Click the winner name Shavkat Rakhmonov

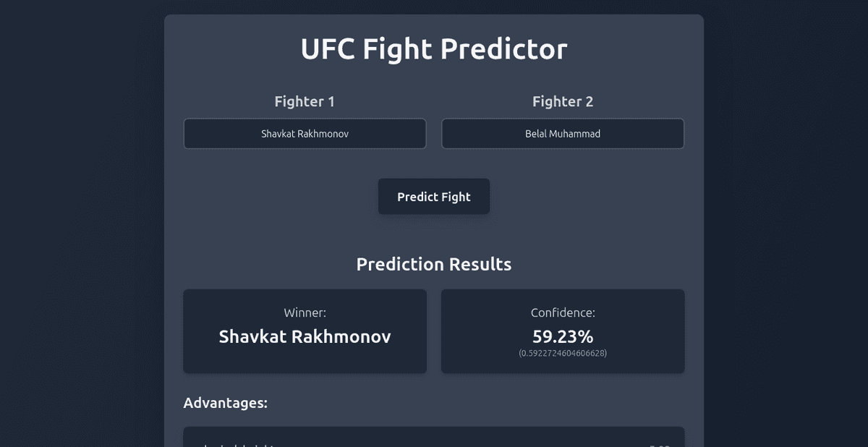click(305, 336)
